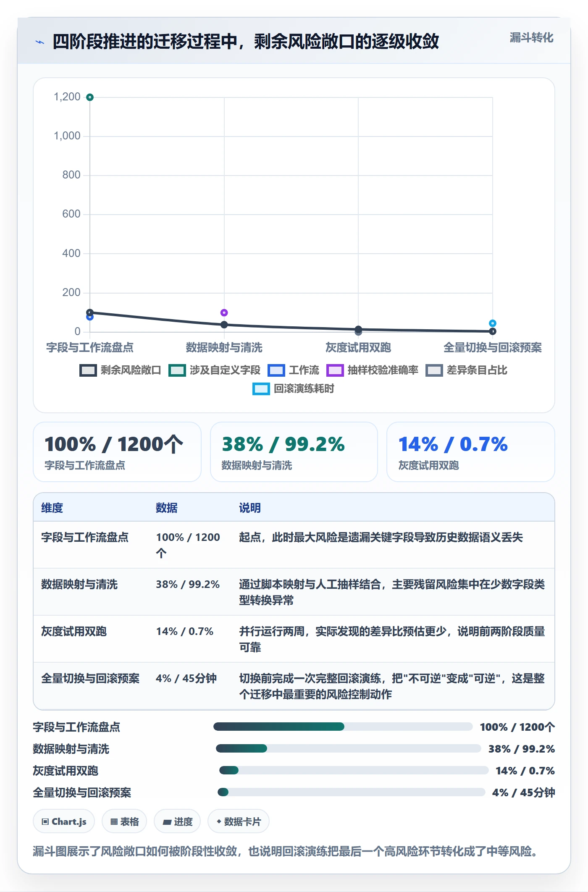Viewport: 588px width, 892px height.
Task: Click the 说明 column header
Action: 250,508
